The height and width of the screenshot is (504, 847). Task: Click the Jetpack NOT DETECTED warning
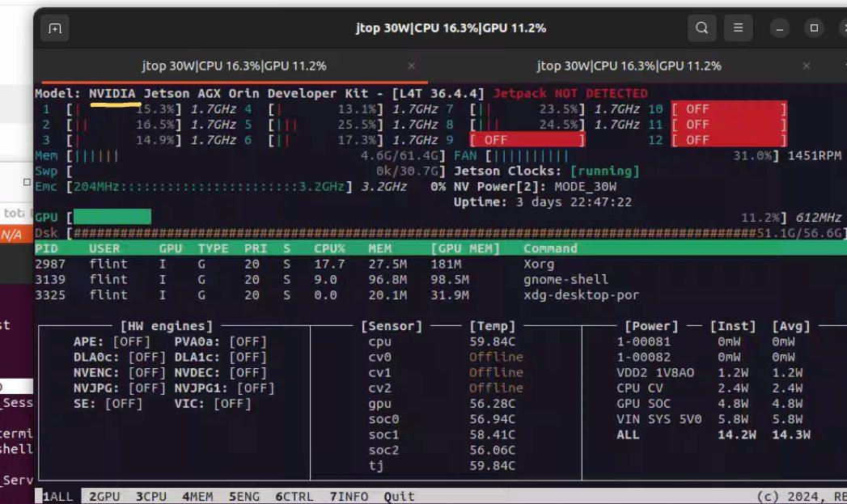pos(570,94)
